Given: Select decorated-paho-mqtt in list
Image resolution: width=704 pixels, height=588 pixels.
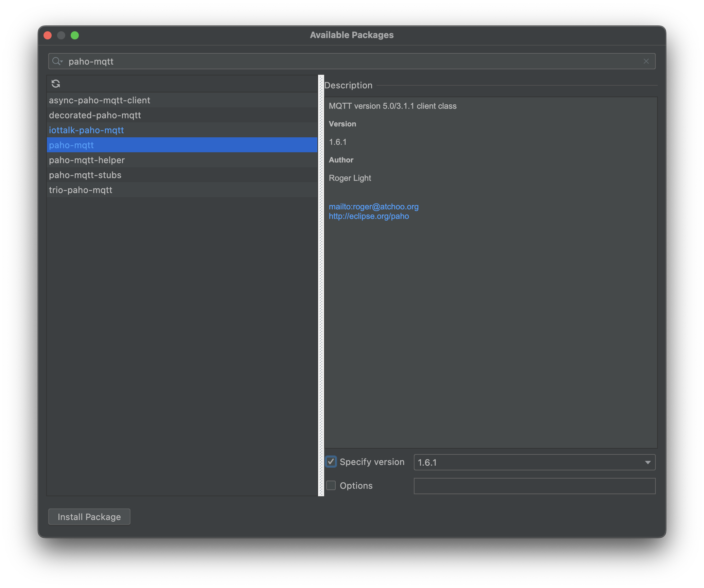Looking at the screenshot, I should (x=95, y=115).
